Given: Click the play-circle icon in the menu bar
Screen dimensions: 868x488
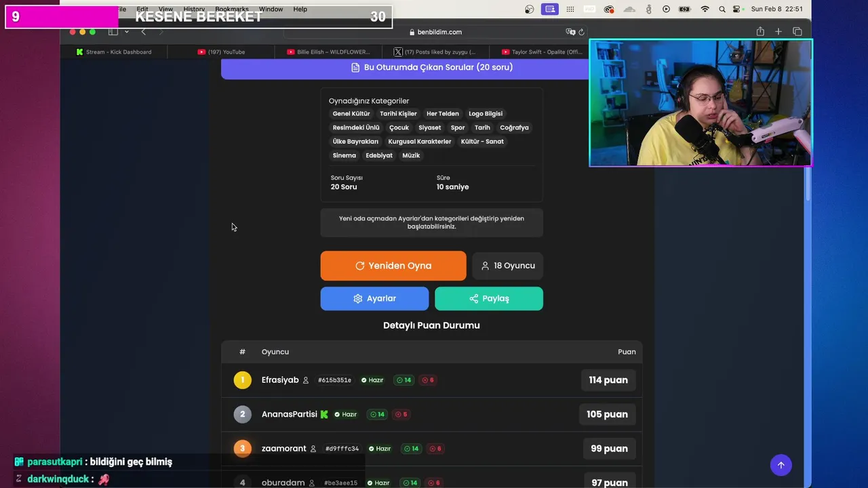Looking at the screenshot, I should (666, 9).
